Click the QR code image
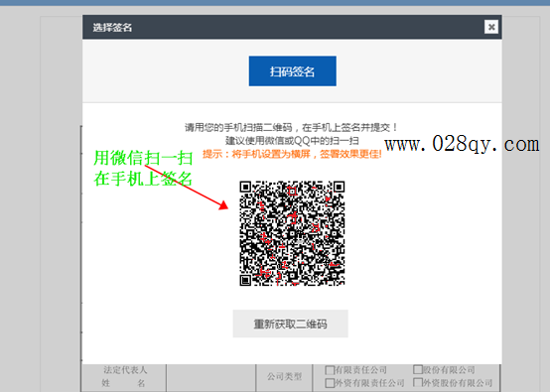550x392 pixels. pyautogui.click(x=292, y=233)
